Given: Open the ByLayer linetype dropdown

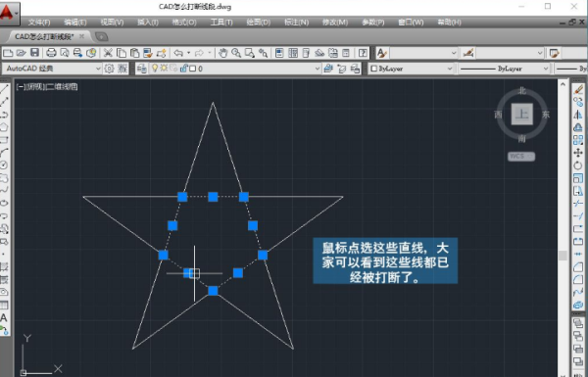Looking at the screenshot, I should click(x=545, y=69).
